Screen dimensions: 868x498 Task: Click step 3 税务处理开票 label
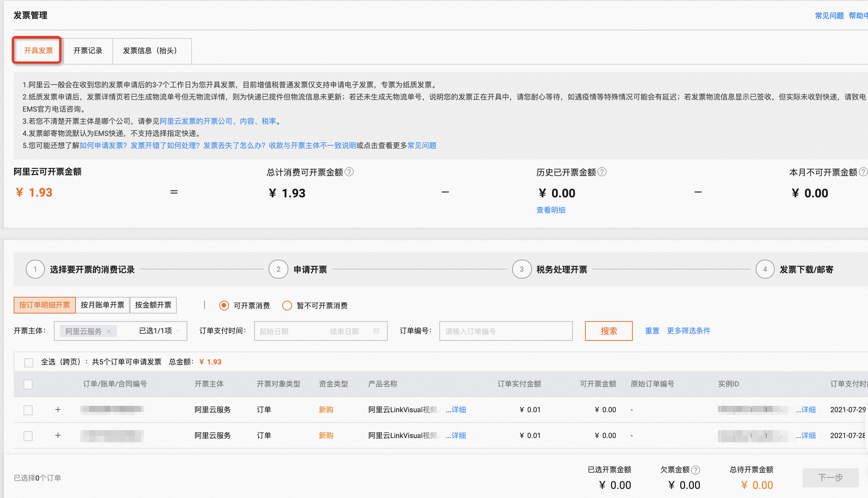click(x=562, y=269)
